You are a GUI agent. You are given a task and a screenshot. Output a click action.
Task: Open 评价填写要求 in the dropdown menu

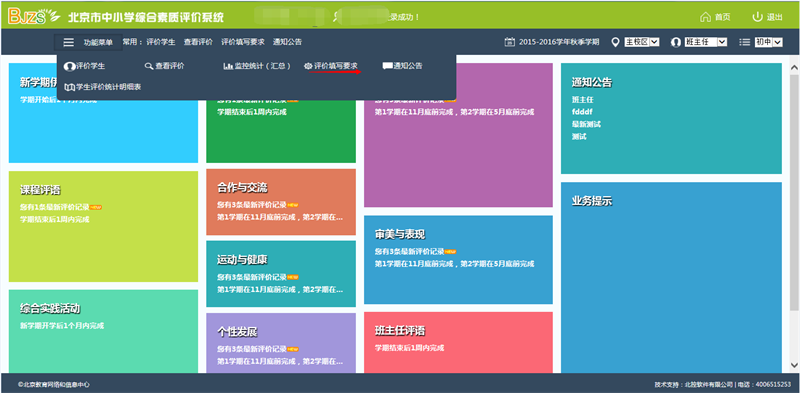click(331, 66)
